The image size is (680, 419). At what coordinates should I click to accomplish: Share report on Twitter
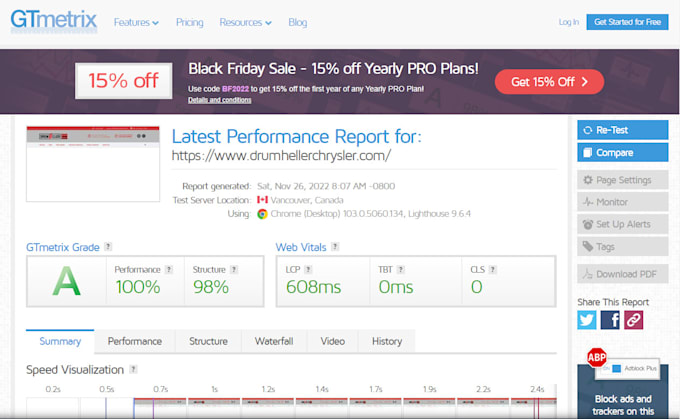point(587,320)
